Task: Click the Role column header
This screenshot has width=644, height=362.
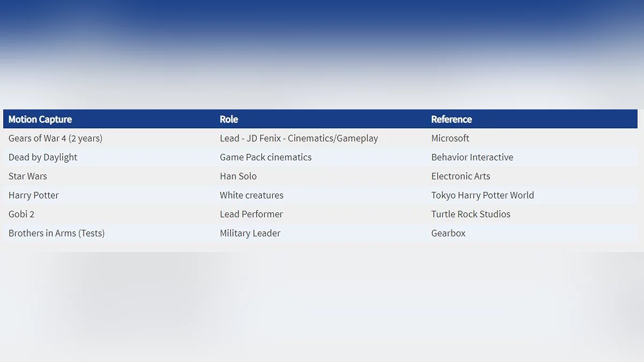Action: click(x=320, y=119)
